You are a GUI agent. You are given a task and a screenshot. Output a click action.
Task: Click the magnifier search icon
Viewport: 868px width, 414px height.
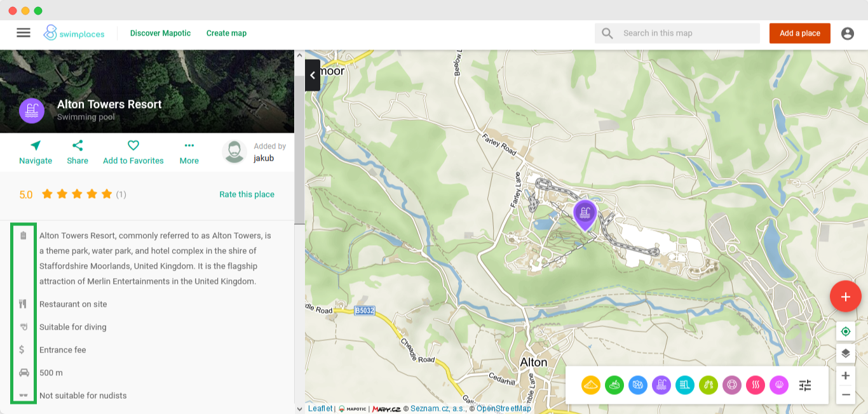click(607, 33)
